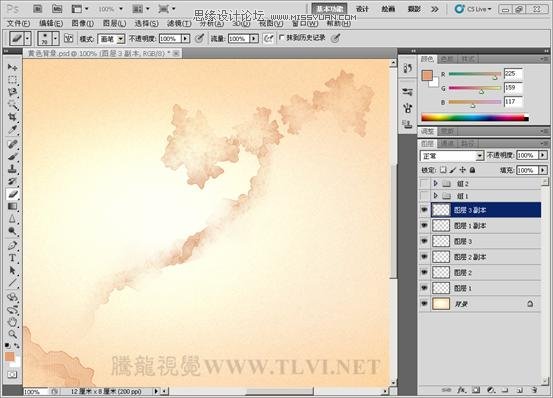Screen dimensions: 553x398
Task: Expand the 组 2 layer group
Action: 436,183
